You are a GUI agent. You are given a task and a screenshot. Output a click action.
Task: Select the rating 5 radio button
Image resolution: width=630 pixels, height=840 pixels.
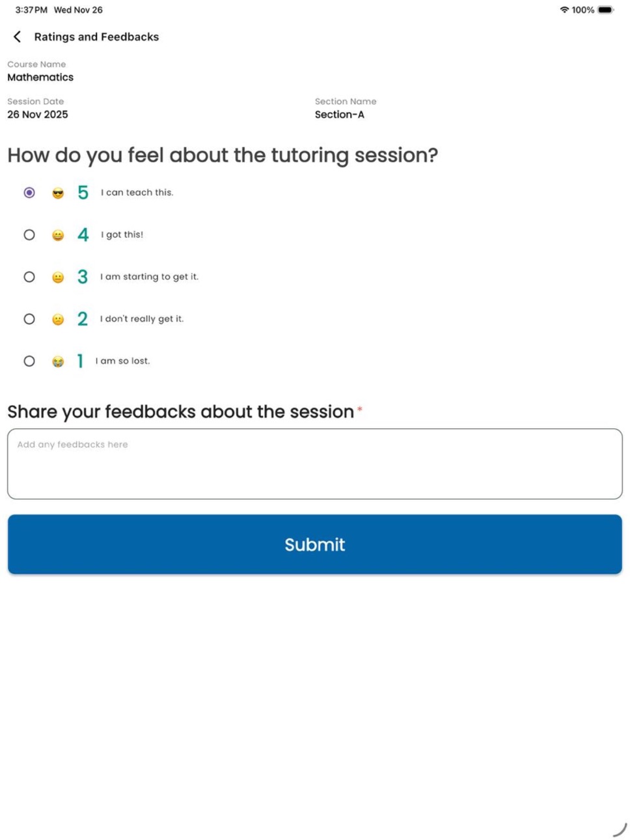[x=29, y=193]
